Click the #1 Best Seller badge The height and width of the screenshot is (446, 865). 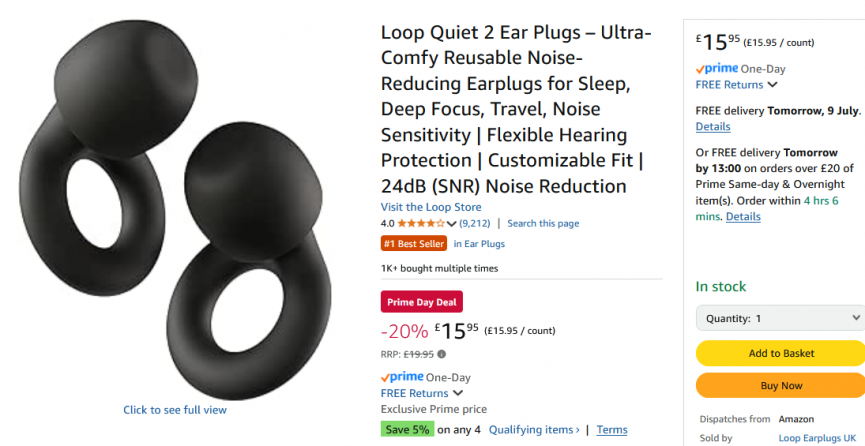[414, 243]
